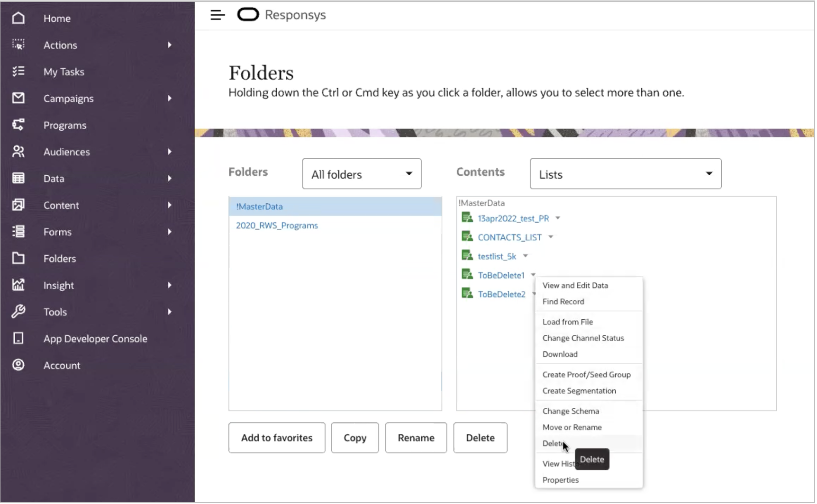The height and width of the screenshot is (504, 817).
Task: Click the Content image icon
Action: 18,205
